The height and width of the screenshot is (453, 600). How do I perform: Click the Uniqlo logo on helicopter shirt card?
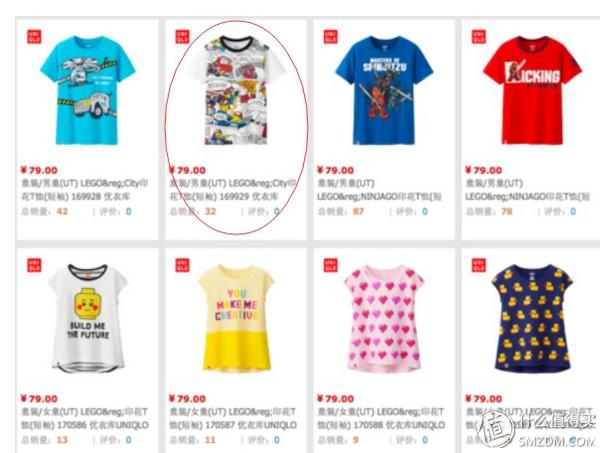click(x=34, y=37)
